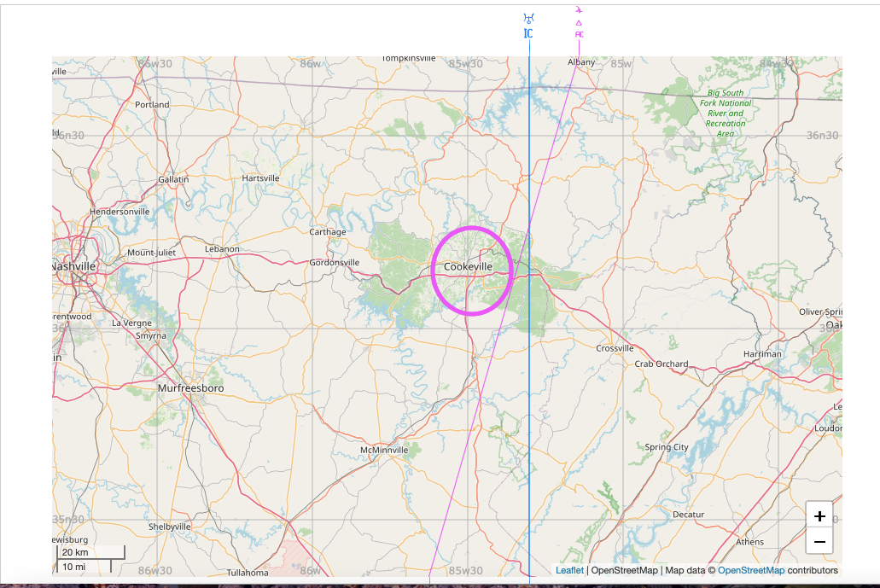Screen dimensions: 880x588
Task: Click the Crab Orchard town label
Action: pyautogui.click(x=661, y=364)
